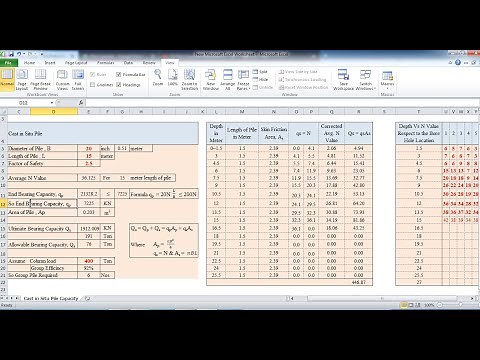
Task: Select the Normal workbook view
Action: (x=7, y=79)
